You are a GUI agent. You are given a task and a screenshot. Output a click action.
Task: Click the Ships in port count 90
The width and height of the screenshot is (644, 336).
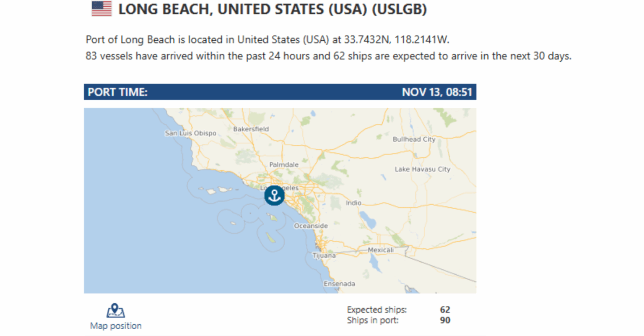pos(445,320)
